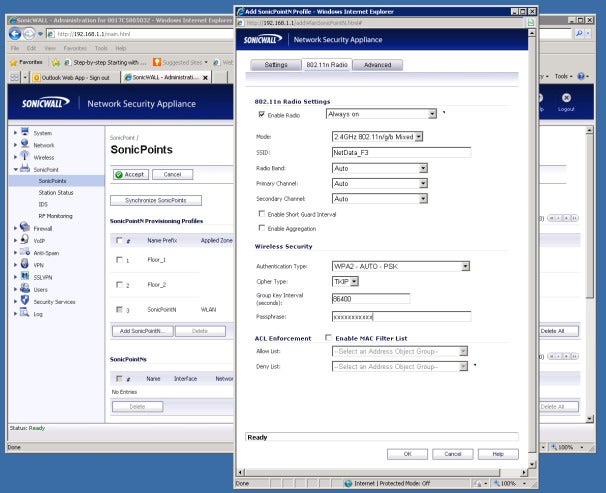Image resolution: width=606 pixels, height=493 pixels.
Task: Click the Help button in dialog
Action: [498, 454]
